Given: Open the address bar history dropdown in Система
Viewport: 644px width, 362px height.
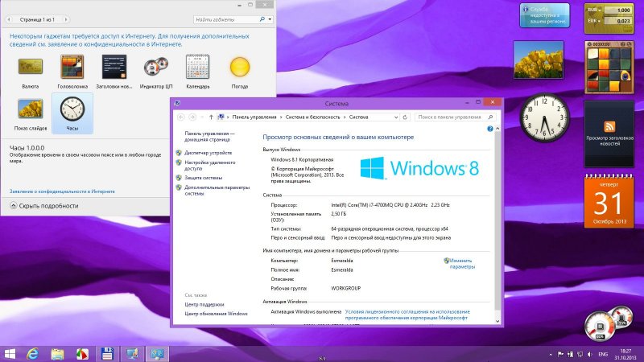Looking at the screenshot, I should (x=396, y=117).
